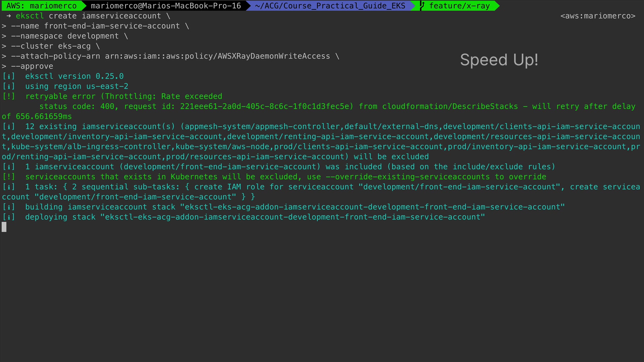Click the serviceaccounts warning exclamation marker
The width and height of the screenshot is (644, 362).
point(9,177)
